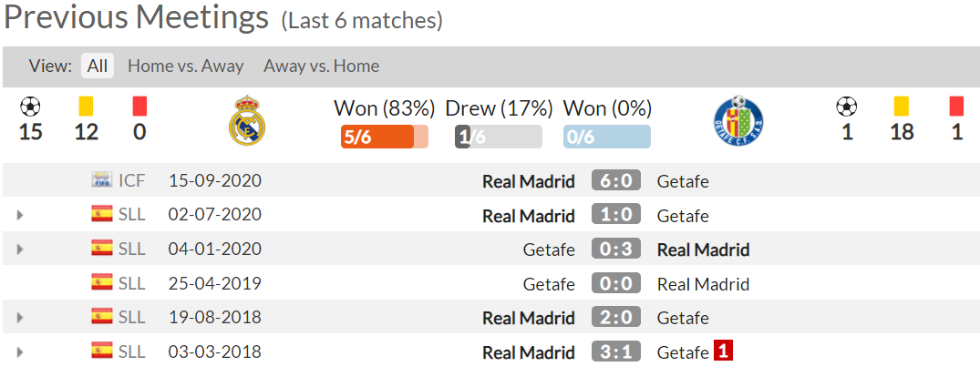Click the Getafe club crest
Screen dimensions: 980x377
pyautogui.click(x=738, y=118)
